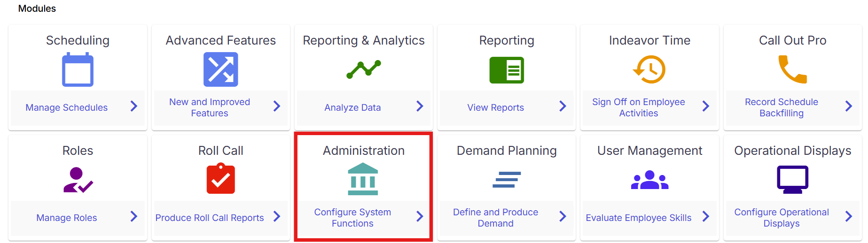This screenshot has height=243, width=868.
Task: Click the User Management people group icon
Action: 649,180
